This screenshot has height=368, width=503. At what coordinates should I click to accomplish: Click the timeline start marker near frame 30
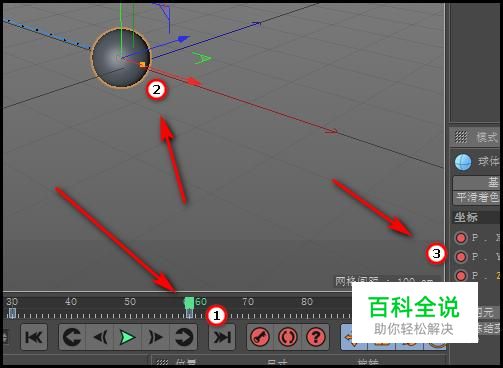click(x=12, y=313)
